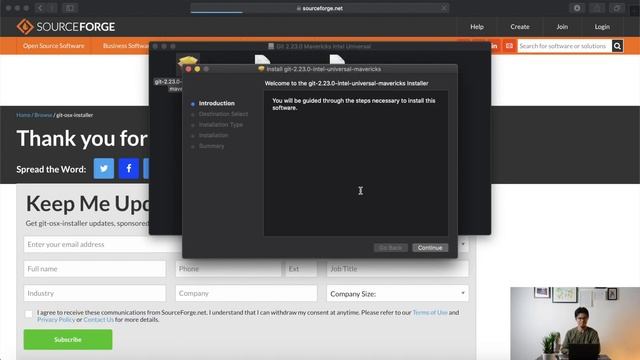Open the Help menu on SourceForge

click(477, 27)
